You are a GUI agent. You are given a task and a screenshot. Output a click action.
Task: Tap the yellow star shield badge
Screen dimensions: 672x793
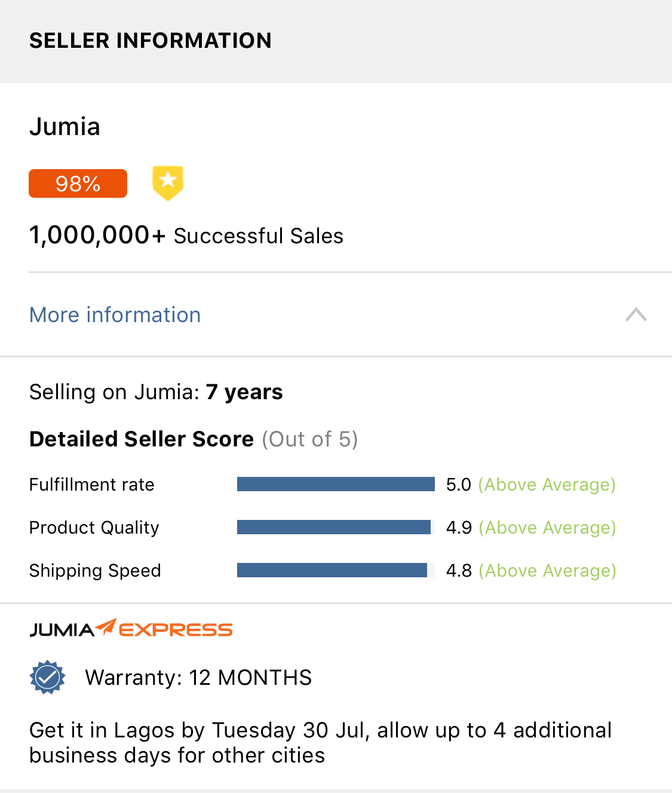[x=168, y=183]
